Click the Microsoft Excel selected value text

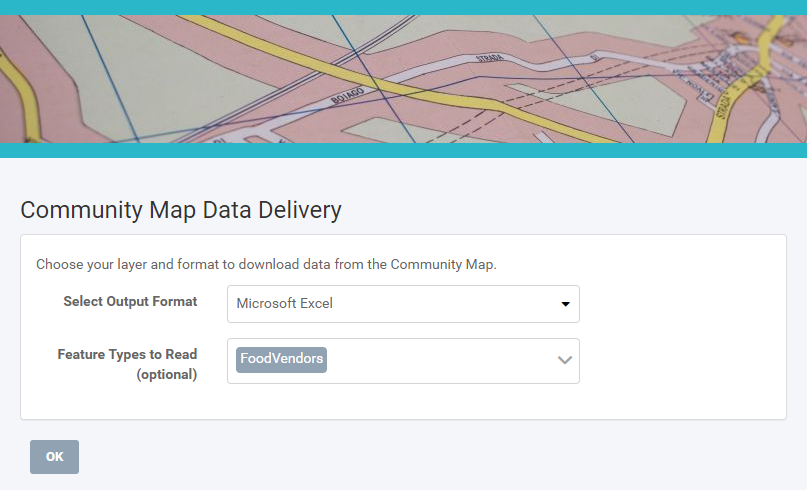[x=285, y=304]
